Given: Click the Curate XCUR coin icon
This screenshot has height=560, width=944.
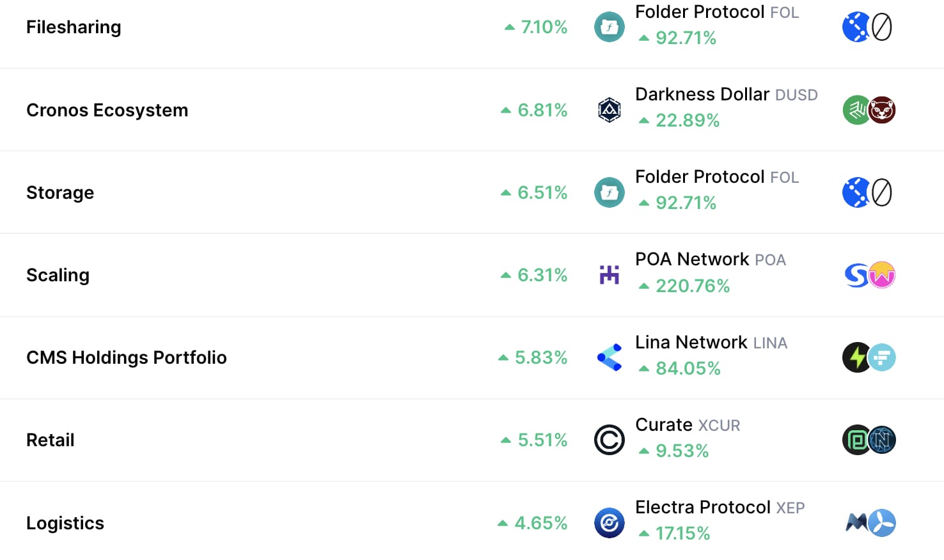Looking at the screenshot, I should [609, 440].
